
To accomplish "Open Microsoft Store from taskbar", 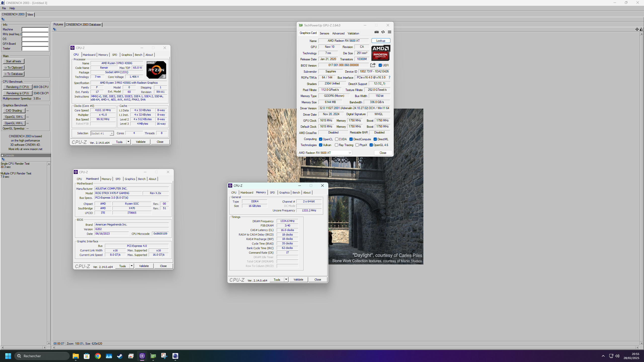I will (x=87, y=356).
